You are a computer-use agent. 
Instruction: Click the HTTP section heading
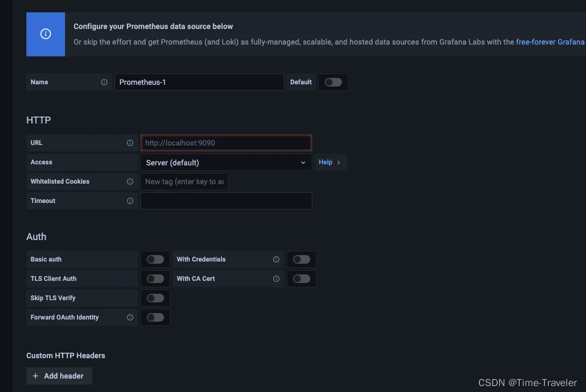(39, 120)
